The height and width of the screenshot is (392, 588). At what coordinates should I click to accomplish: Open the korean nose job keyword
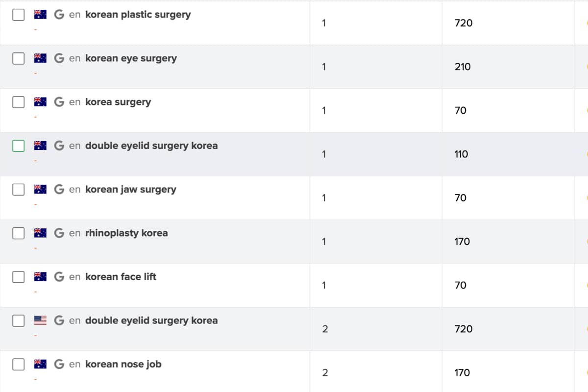[123, 364]
